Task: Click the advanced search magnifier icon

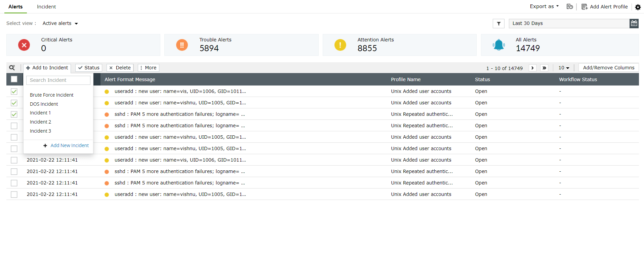Action: tap(12, 68)
